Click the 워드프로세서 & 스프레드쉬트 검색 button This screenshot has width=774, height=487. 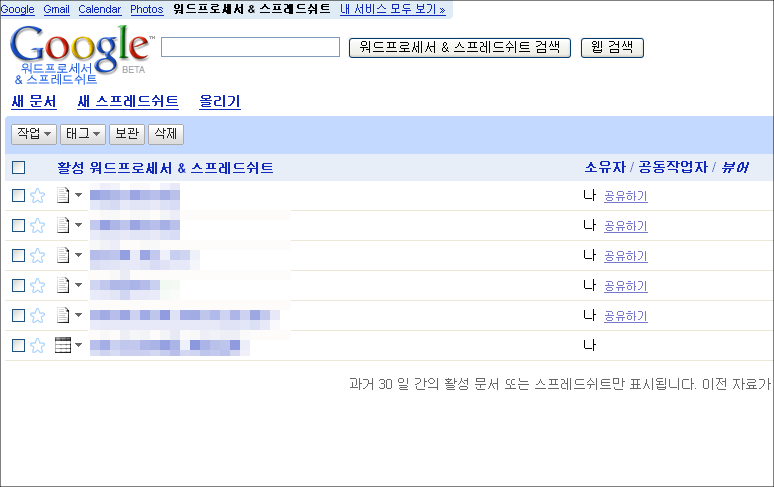click(460, 48)
